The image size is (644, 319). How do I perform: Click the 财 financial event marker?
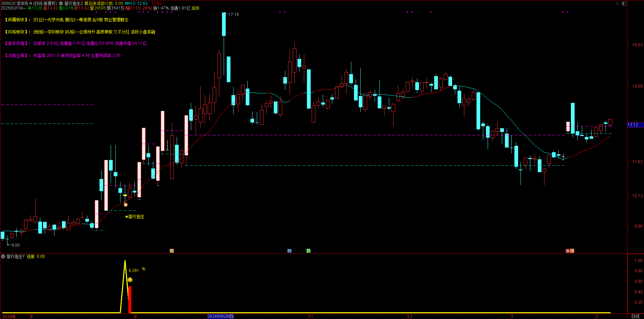pyautogui.click(x=289, y=251)
